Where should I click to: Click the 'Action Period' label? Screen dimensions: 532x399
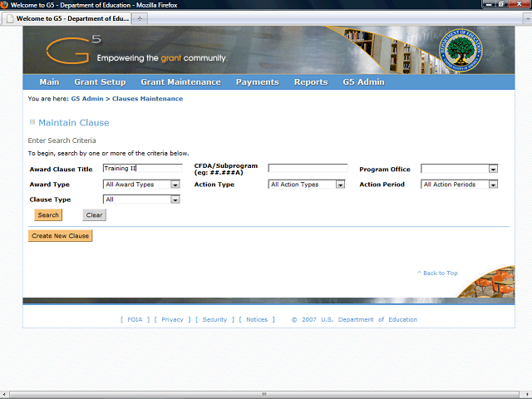(x=382, y=185)
